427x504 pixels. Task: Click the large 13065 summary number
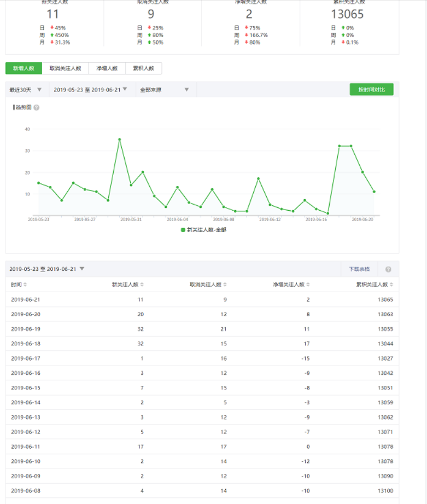[347, 14]
